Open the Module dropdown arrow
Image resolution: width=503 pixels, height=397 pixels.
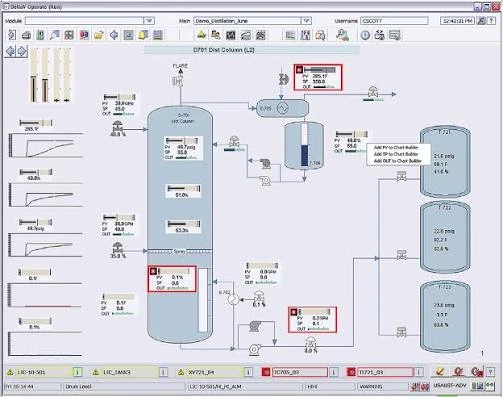pos(149,21)
